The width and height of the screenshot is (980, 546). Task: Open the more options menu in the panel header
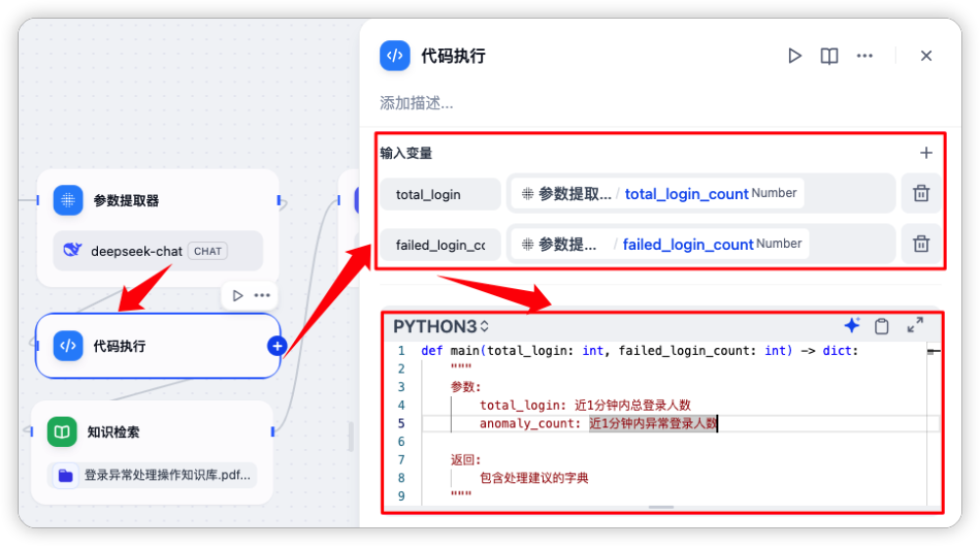864,56
